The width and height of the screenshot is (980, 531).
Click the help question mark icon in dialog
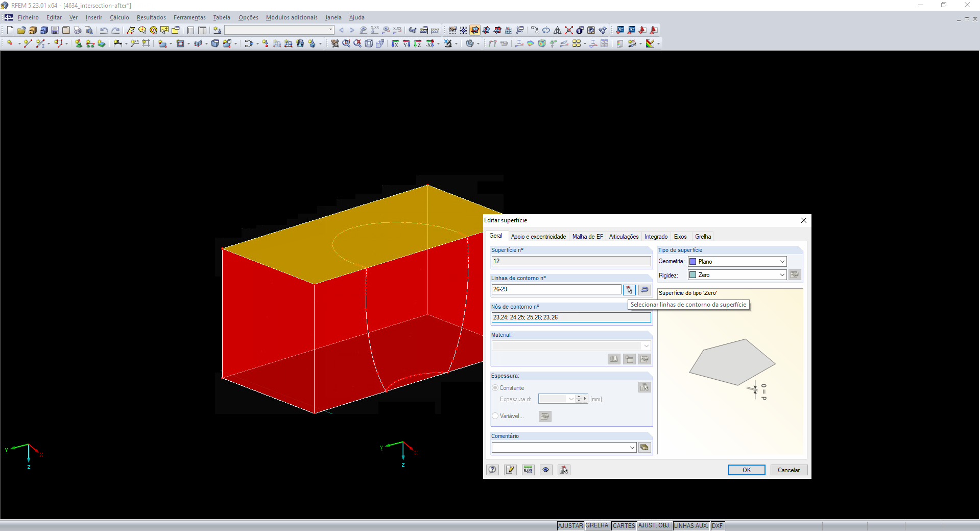coord(492,470)
